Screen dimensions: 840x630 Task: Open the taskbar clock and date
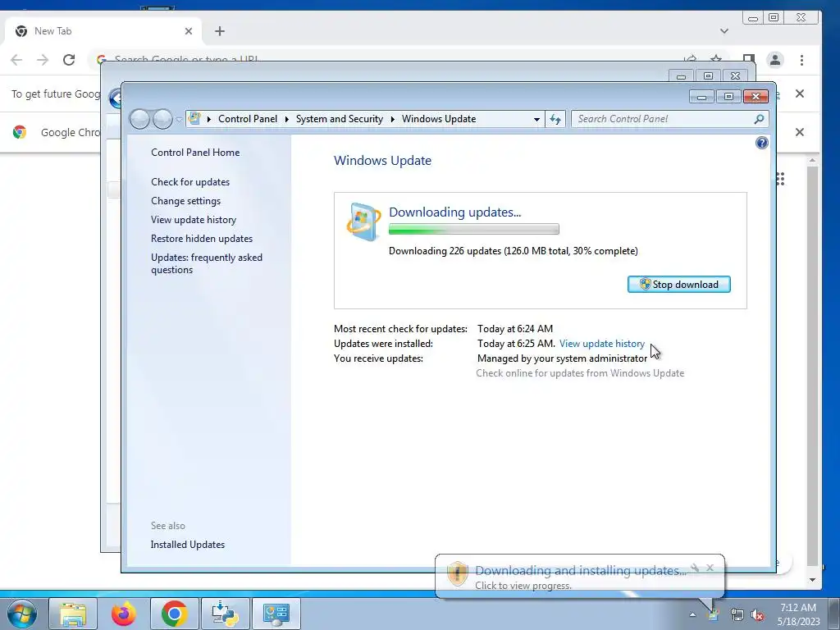798,614
